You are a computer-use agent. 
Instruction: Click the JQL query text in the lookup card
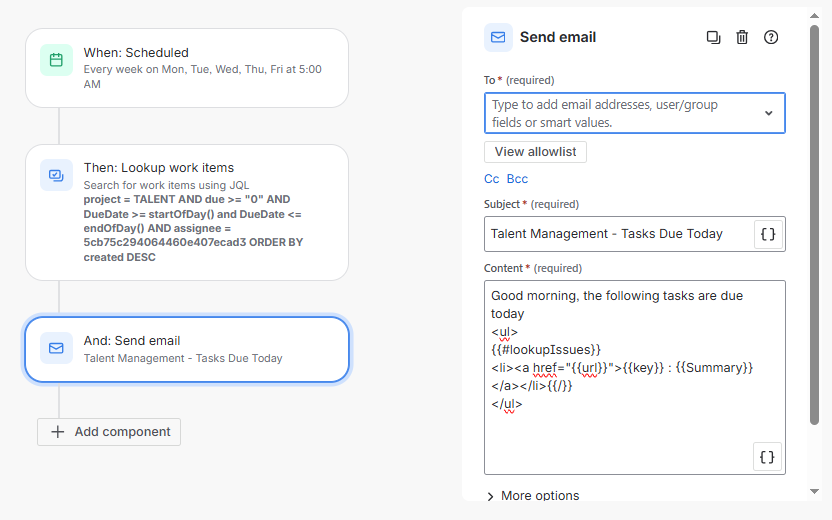pos(193,228)
